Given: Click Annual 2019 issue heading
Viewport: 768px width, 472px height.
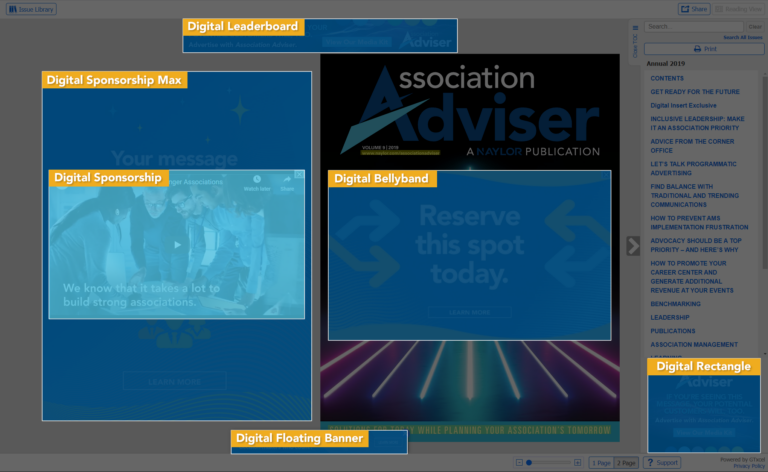Looking at the screenshot, I should 666,64.
